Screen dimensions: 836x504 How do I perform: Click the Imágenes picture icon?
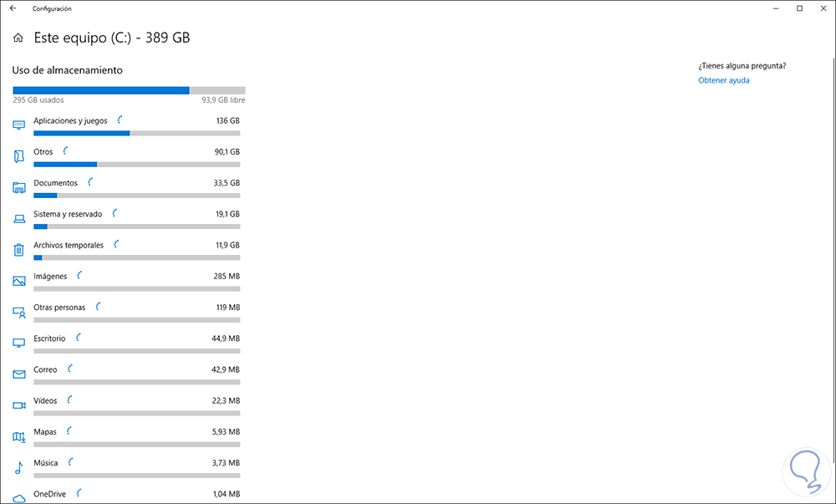(19, 281)
